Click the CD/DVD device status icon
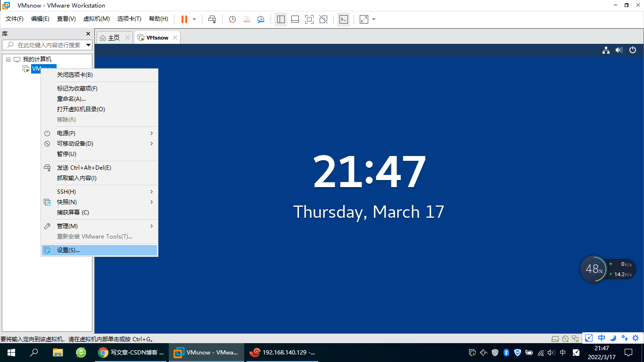The height and width of the screenshot is (362, 644). coord(565,339)
